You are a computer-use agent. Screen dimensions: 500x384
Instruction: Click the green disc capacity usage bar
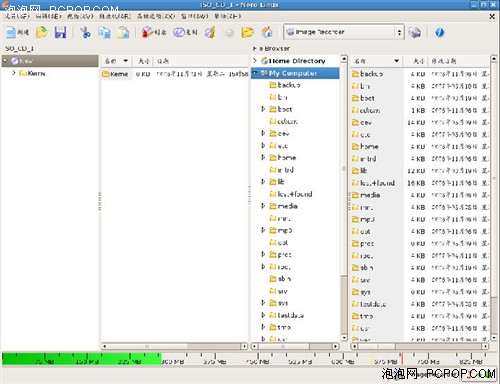(82, 358)
